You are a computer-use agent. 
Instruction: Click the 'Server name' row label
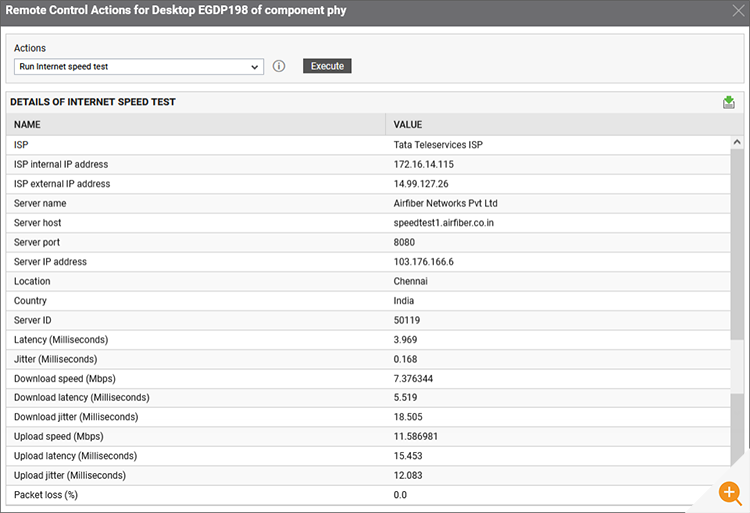[x=40, y=203]
